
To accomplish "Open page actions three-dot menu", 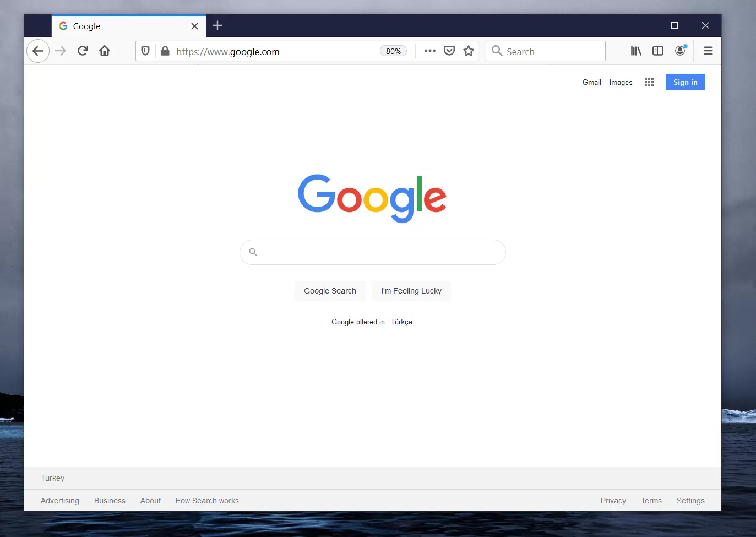I will (x=430, y=51).
